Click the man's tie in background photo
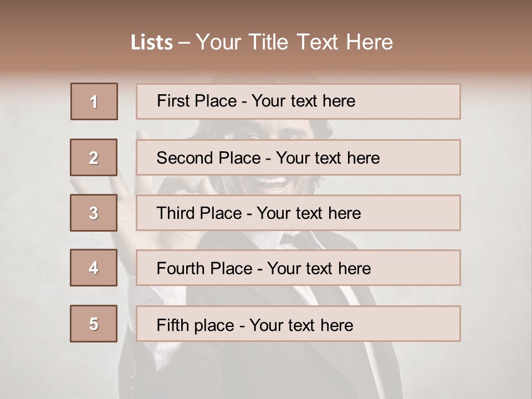The width and height of the screenshot is (532, 399). point(290,239)
